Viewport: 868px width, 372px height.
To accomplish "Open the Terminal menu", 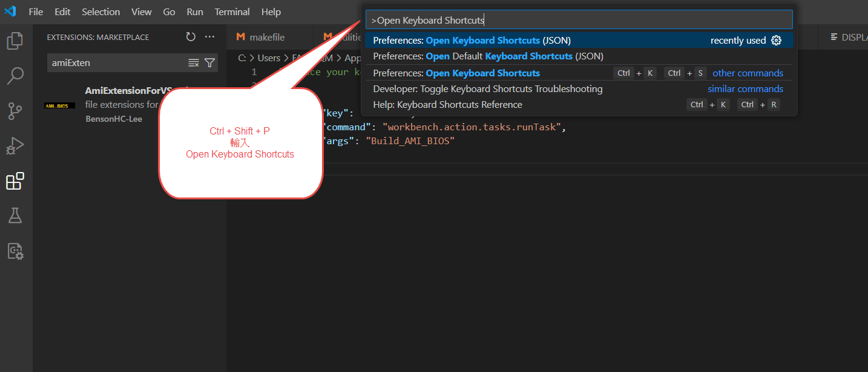I will (232, 12).
